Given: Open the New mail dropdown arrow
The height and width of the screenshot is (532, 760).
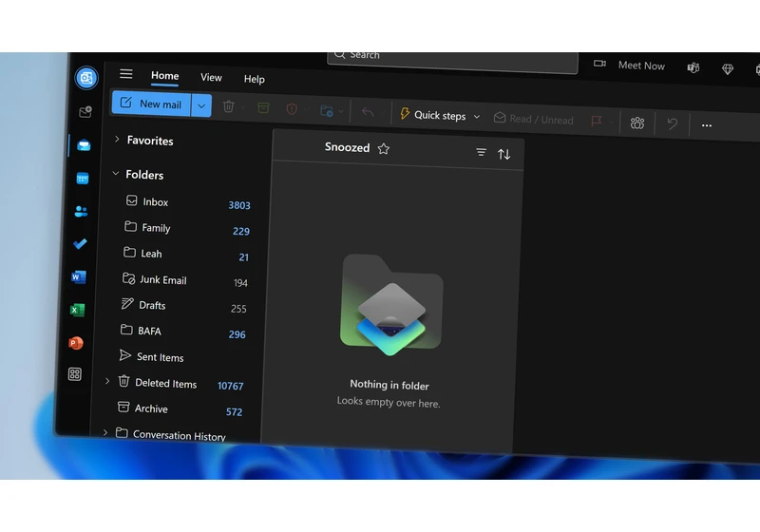Looking at the screenshot, I should coord(201,105).
